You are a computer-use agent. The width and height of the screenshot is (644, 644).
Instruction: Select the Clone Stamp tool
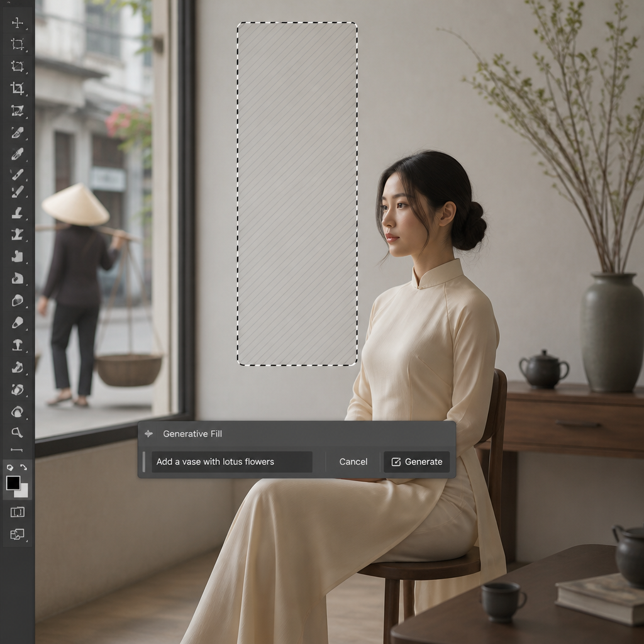(17, 213)
